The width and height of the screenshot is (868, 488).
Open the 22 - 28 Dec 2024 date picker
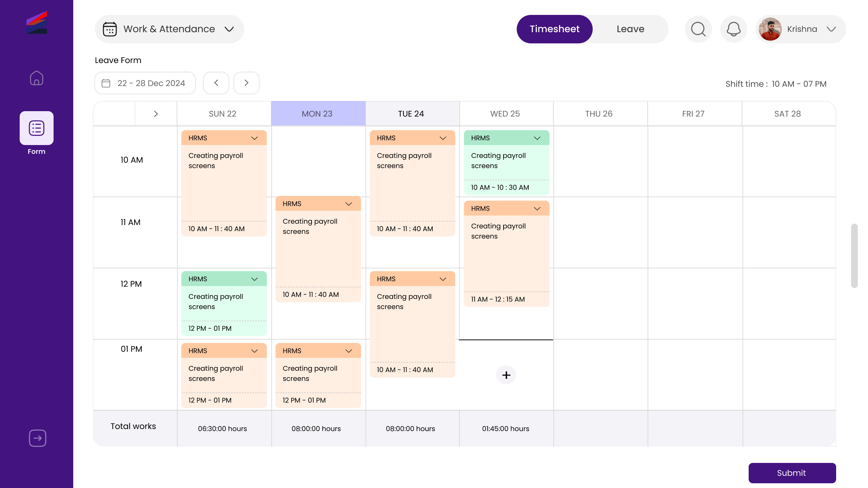tap(145, 83)
